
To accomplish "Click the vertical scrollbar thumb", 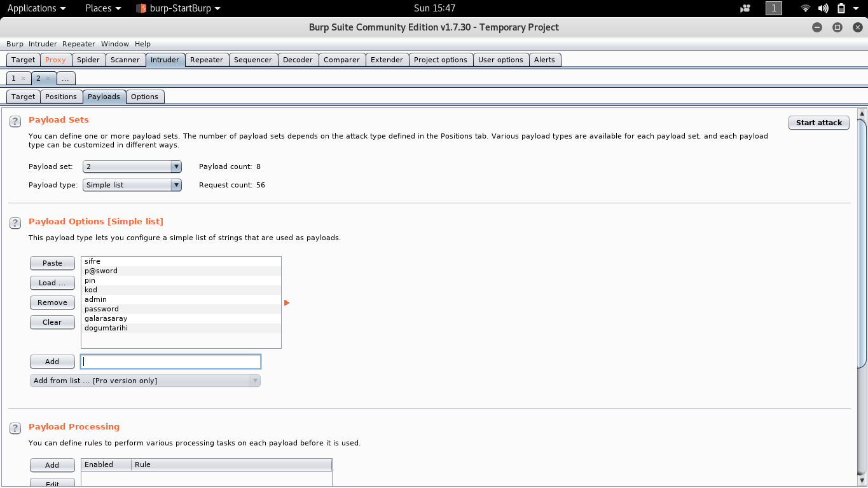I will 862,243.
